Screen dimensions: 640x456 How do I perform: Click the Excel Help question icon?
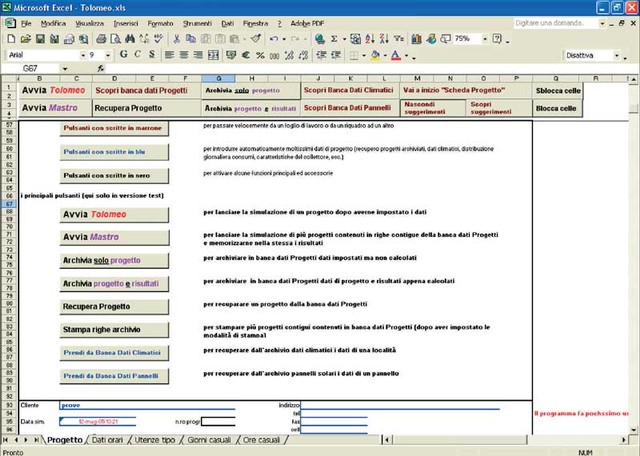click(x=497, y=39)
